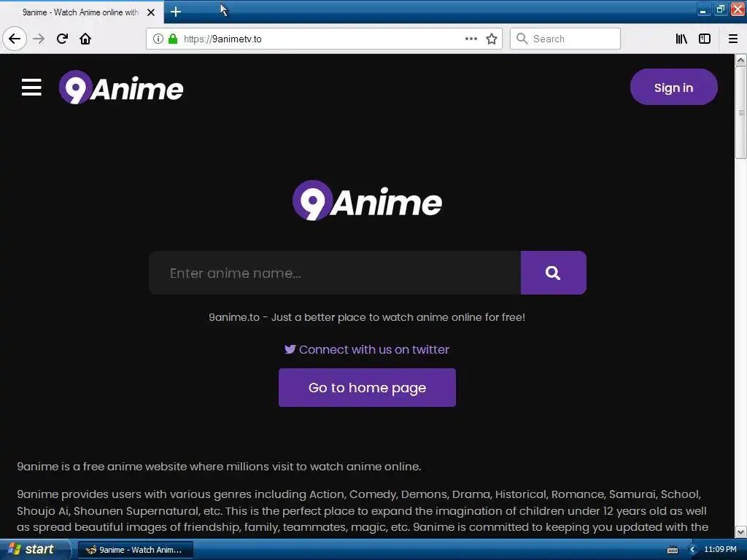This screenshot has width=747, height=560.
Task: Click the Firefox Search box
Action: point(565,39)
